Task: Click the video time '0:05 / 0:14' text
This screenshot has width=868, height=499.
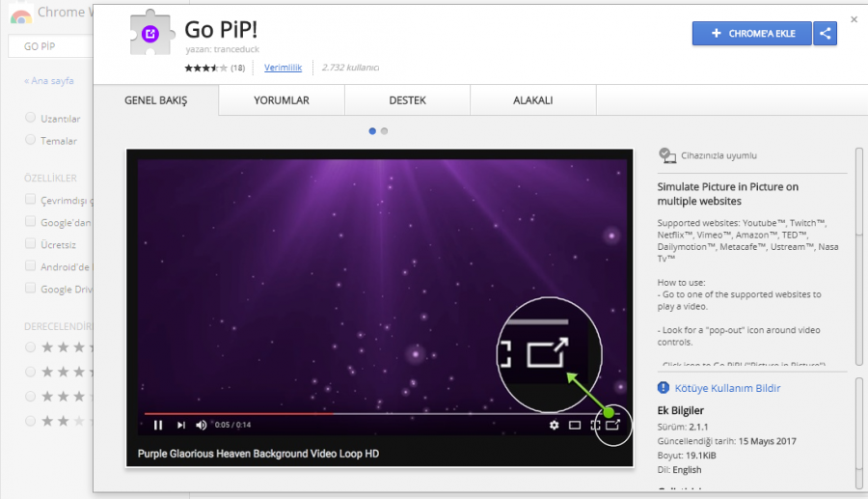Action: point(232,425)
